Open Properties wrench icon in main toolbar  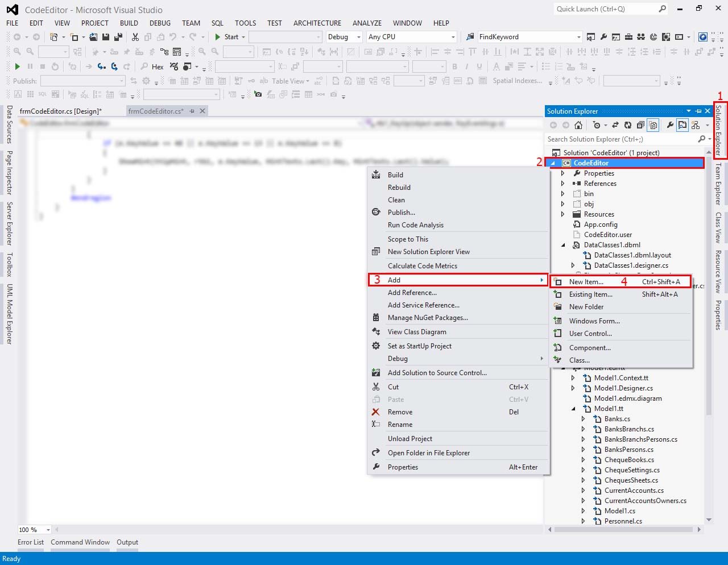tap(603, 37)
